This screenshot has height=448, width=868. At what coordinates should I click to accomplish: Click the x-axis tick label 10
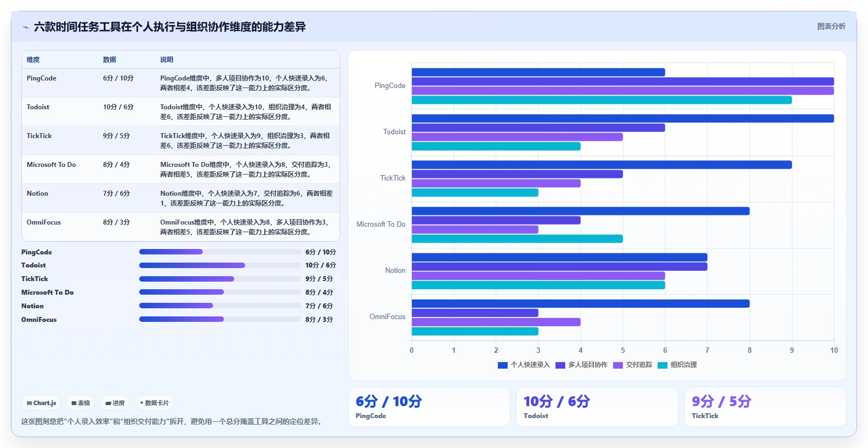834,351
